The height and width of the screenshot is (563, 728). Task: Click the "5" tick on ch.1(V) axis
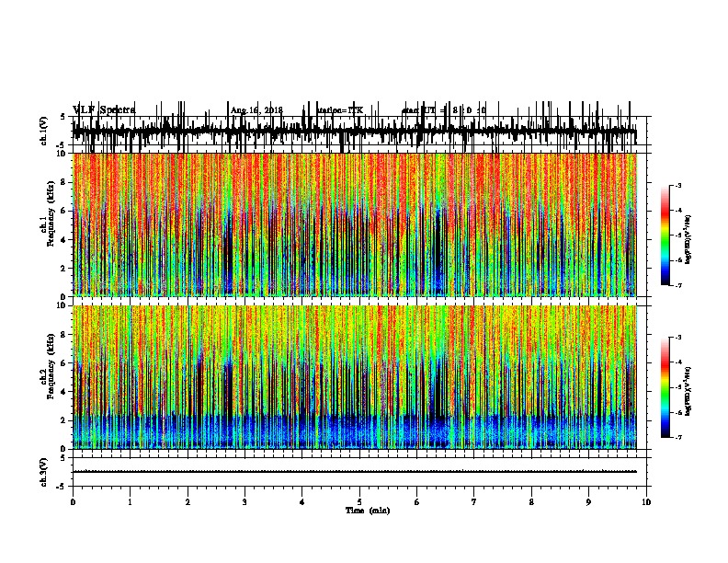[x=63, y=117]
